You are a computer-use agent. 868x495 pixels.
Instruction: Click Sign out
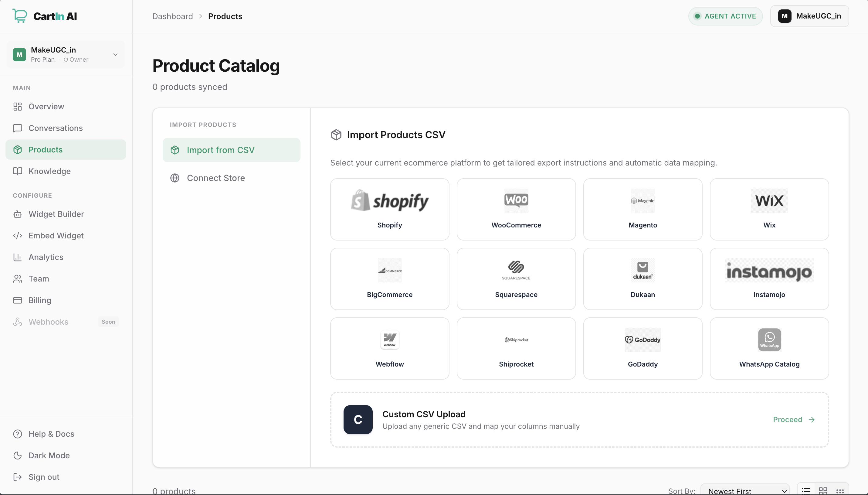pyautogui.click(x=66, y=477)
